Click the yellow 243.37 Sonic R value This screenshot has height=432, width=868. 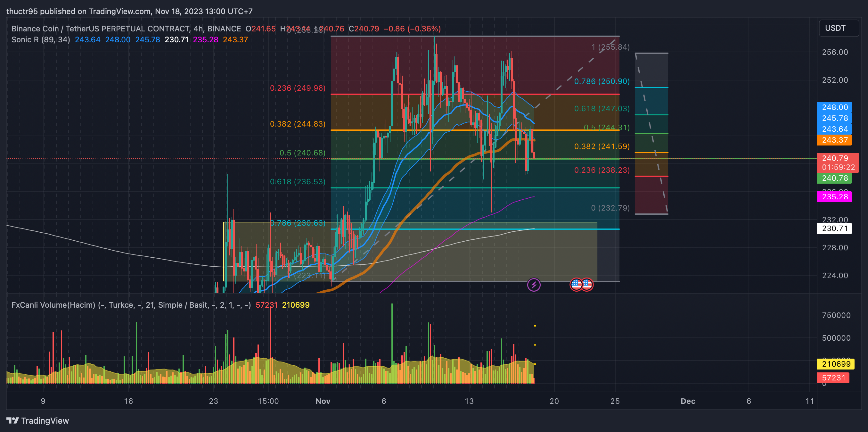235,39
